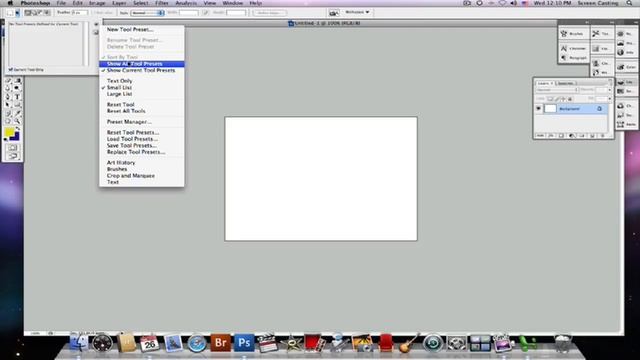Enable Intersect with selection mode
Viewport: 640px width, 360px height.
coord(47,13)
